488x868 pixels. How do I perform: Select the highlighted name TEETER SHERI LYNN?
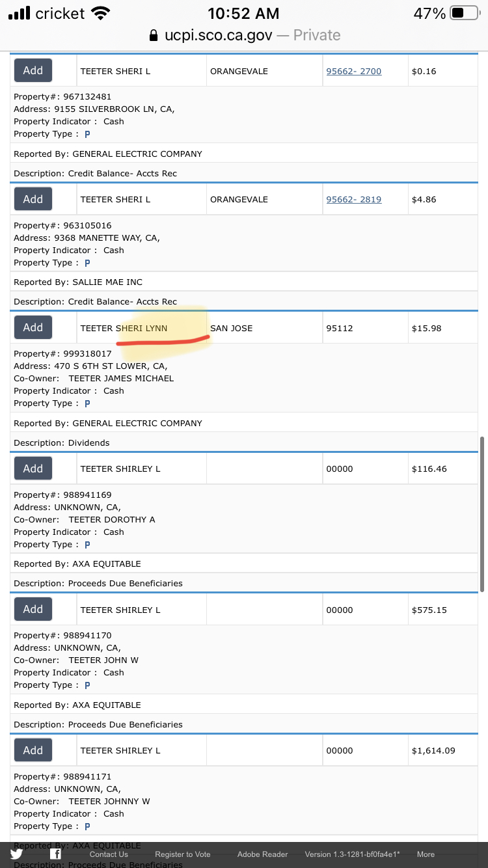click(124, 328)
